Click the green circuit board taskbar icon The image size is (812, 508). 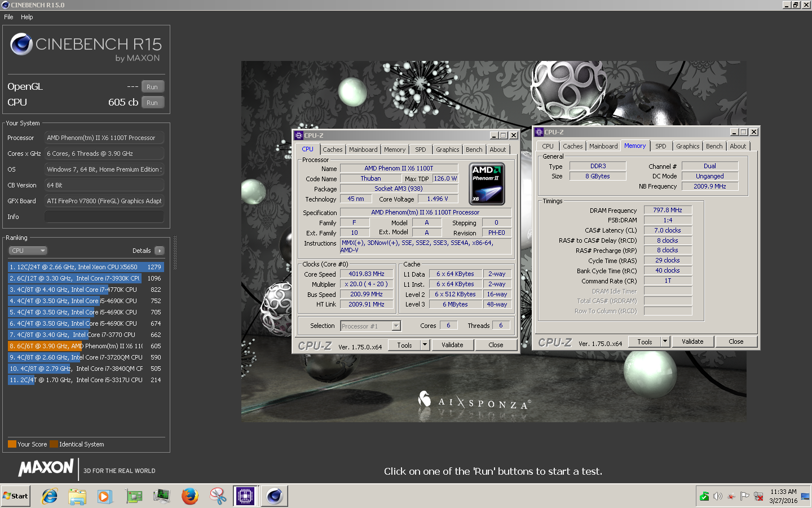[134, 496]
